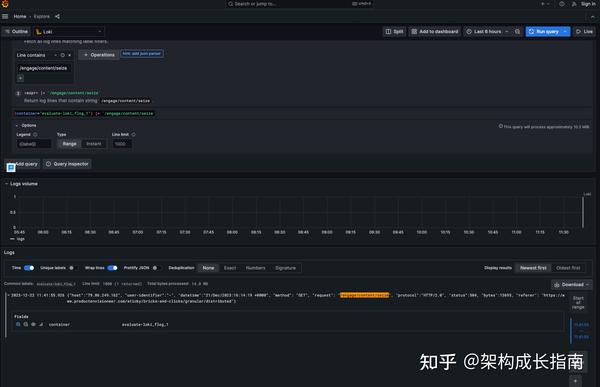600x387 pixels.
Task: Click the Line limit input field
Action: (122, 144)
